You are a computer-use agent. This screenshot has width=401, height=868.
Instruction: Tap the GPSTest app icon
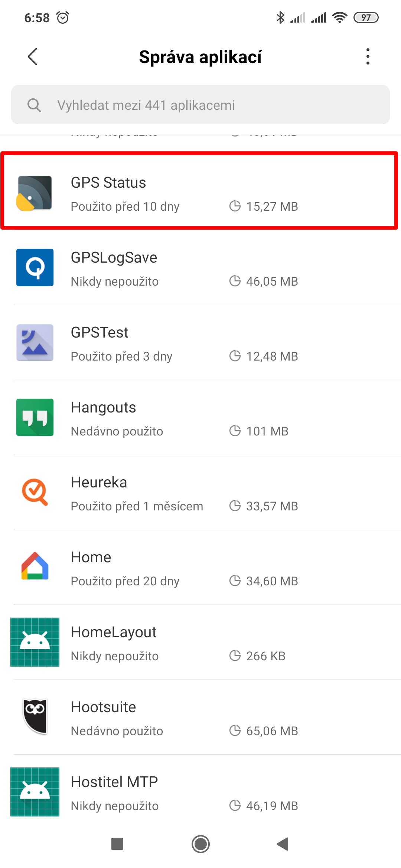tap(35, 342)
